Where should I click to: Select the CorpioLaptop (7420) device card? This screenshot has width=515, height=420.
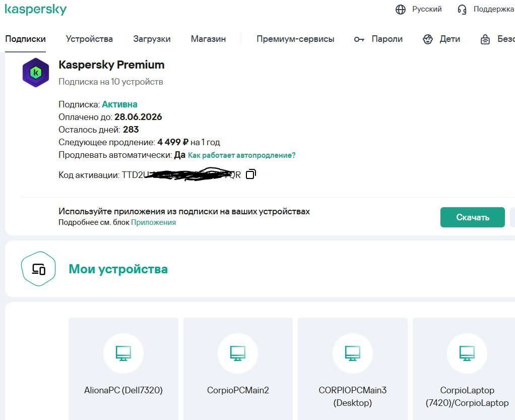(467, 373)
